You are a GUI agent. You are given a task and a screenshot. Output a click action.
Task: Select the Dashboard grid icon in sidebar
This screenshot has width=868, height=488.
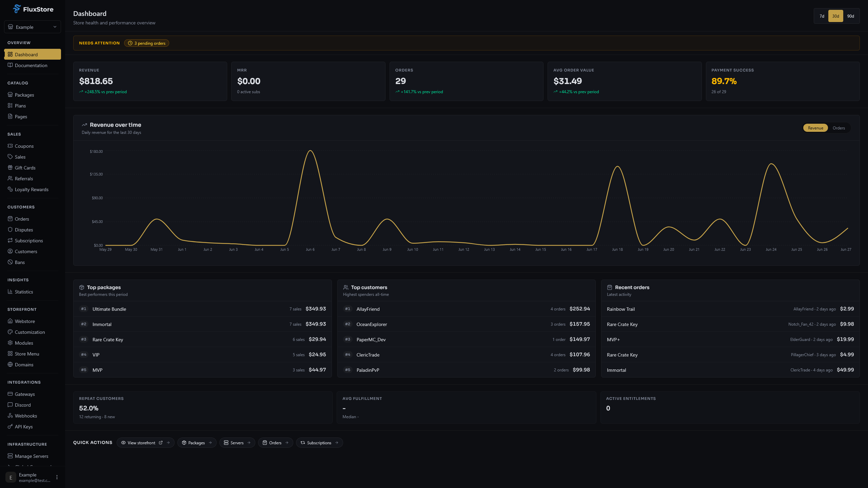click(10, 55)
